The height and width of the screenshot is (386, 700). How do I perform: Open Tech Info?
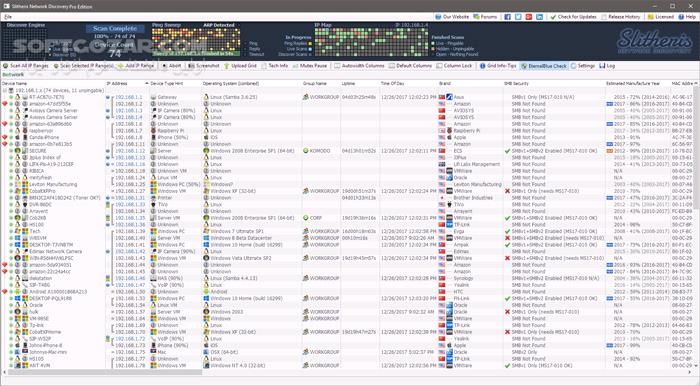275,66
